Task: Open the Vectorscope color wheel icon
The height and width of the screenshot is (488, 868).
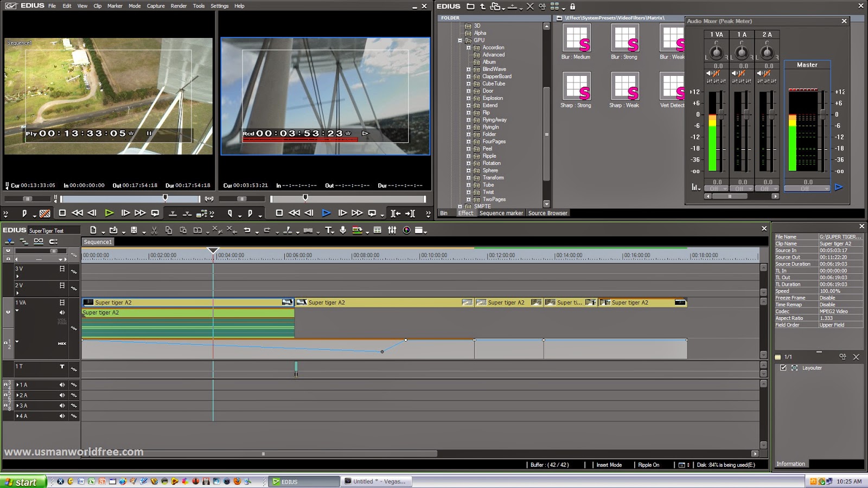Action: [407, 230]
